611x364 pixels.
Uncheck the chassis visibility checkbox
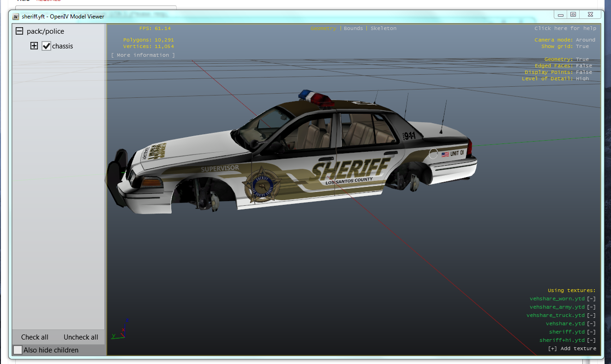[46, 46]
